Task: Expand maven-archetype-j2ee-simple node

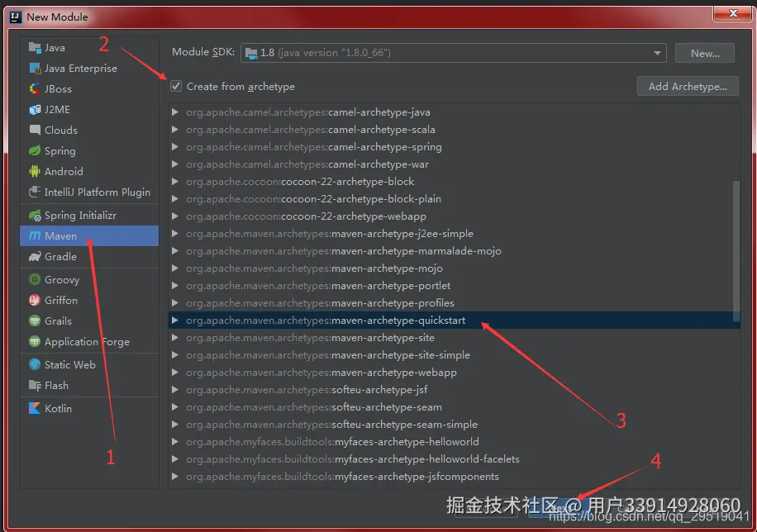Action: point(174,234)
